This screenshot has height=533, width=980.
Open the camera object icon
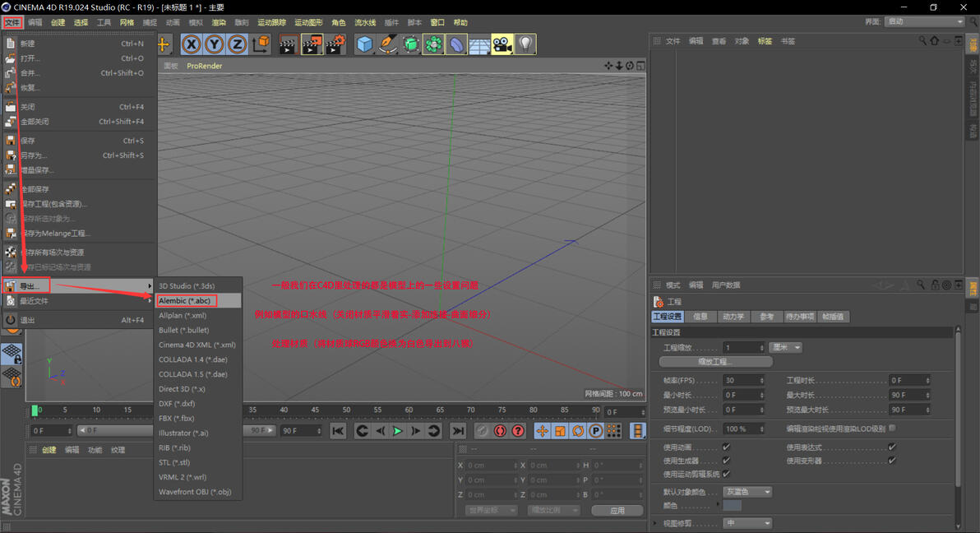(502, 44)
